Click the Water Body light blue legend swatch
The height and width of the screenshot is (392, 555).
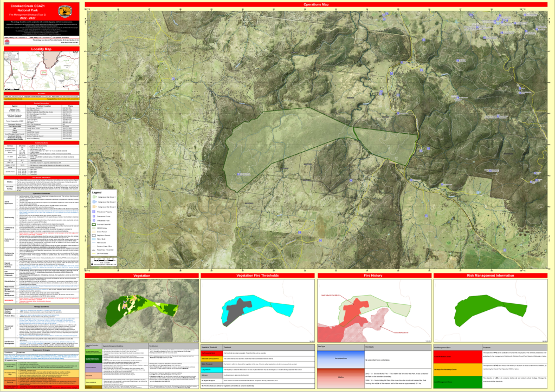click(94, 239)
